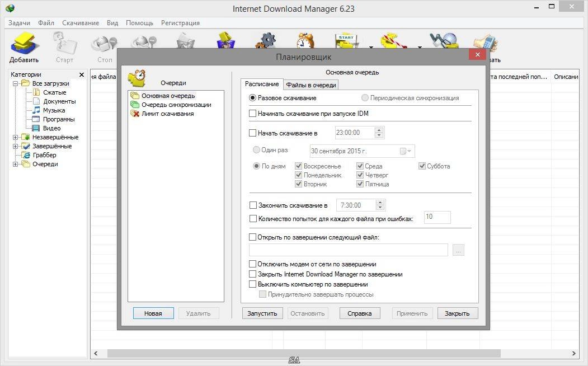Click the Старт resume toolbar icon
This screenshot has width=588, height=366.
[x=64, y=43]
